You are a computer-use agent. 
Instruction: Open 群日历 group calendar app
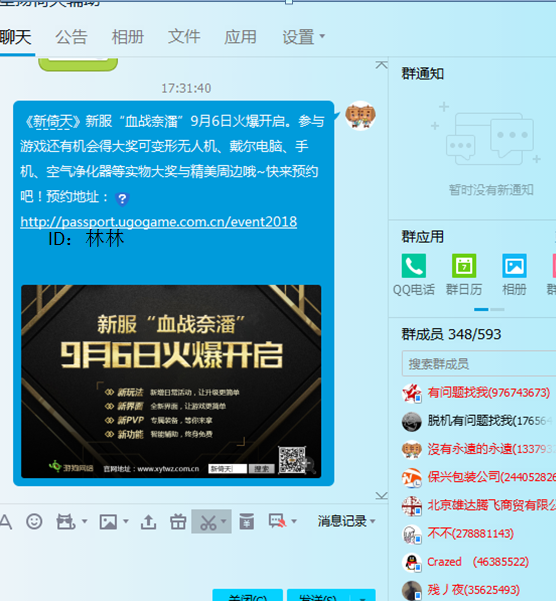click(x=464, y=274)
